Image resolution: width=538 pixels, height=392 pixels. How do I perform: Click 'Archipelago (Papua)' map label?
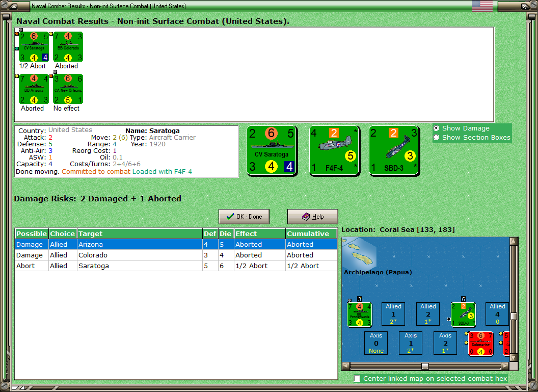pyautogui.click(x=378, y=272)
